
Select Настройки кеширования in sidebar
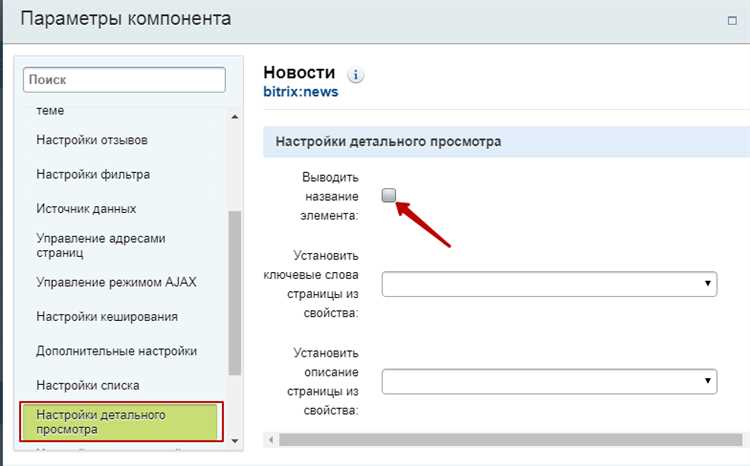pyautogui.click(x=107, y=317)
